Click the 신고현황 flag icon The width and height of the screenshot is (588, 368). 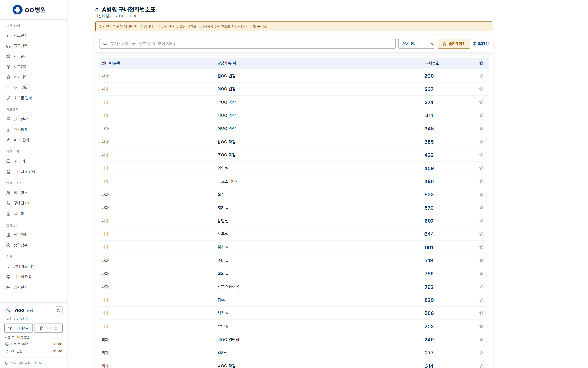coord(8,119)
